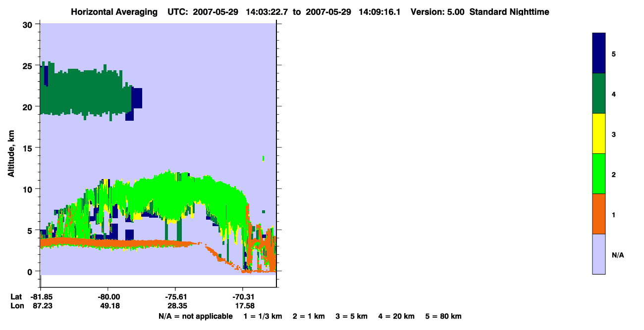Click the yellow level 3 legend swatch
Viewport: 644px width, 330px height.
599,134
